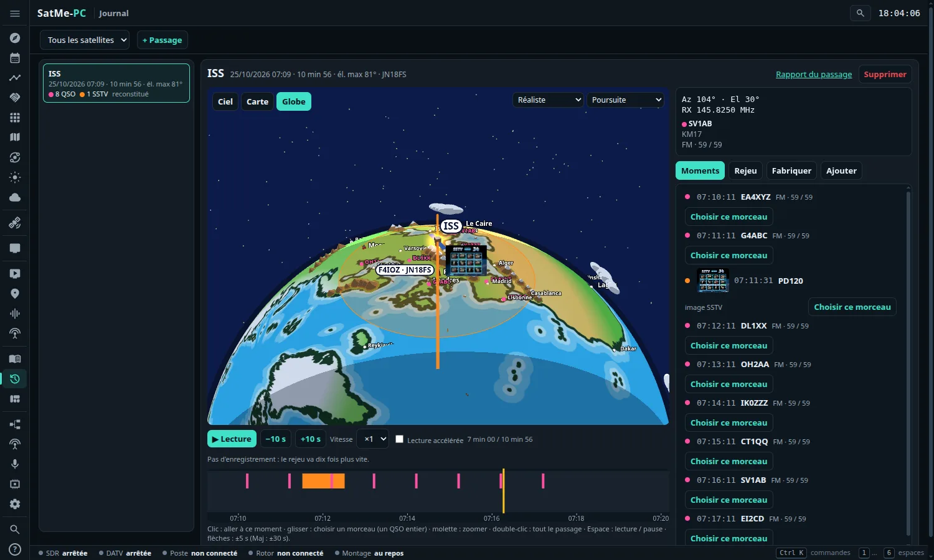934x560 pixels.
Task: Open the PD120 SSTV image thumbnail
Action: tap(713, 281)
